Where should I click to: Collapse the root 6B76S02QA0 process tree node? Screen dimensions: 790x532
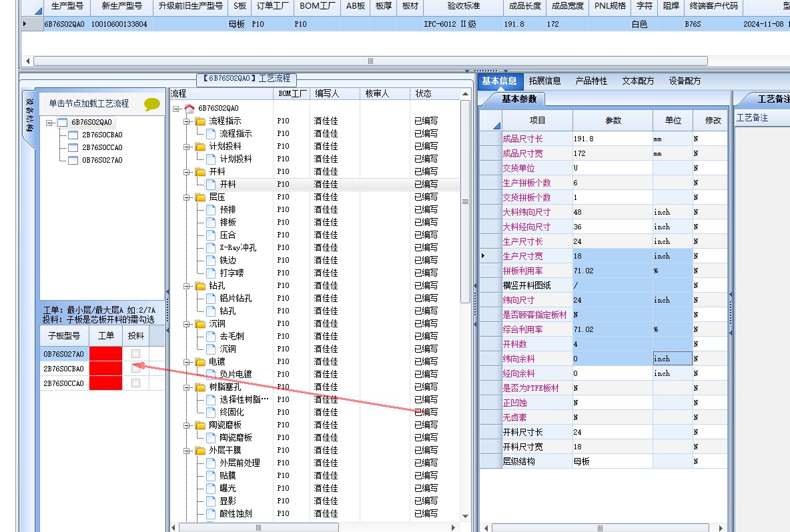pyautogui.click(x=176, y=109)
